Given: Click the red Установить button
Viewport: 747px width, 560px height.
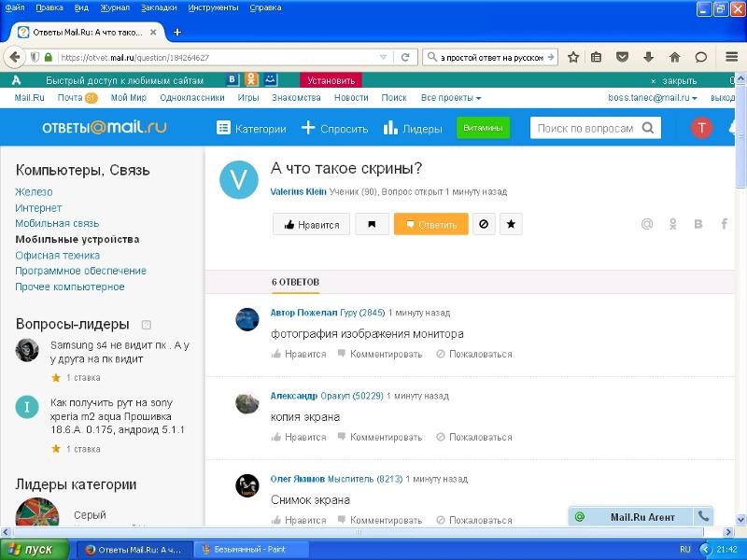Looking at the screenshot, I should 331,80.
